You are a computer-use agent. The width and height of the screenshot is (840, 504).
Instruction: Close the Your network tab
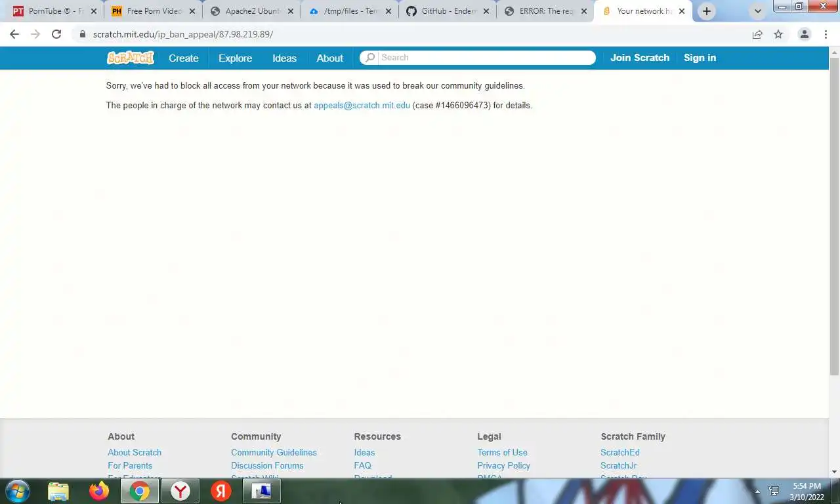point(682,11)
